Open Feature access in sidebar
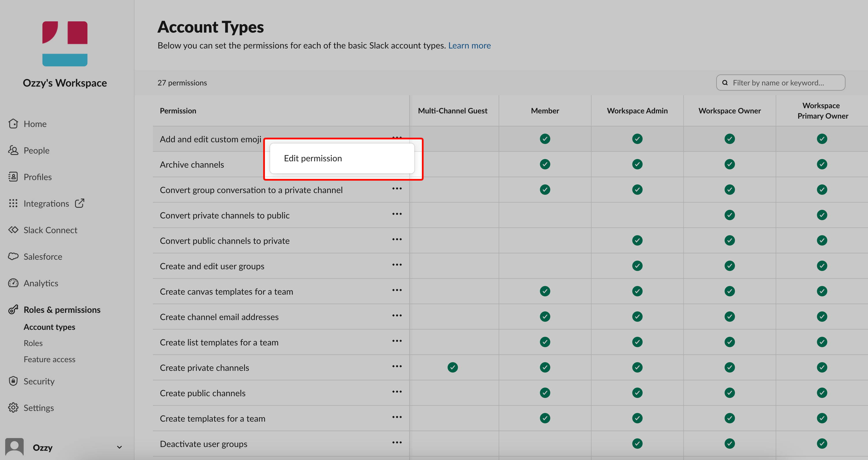The width and height of the screenshot is (868, 460). tap(49, 359)
